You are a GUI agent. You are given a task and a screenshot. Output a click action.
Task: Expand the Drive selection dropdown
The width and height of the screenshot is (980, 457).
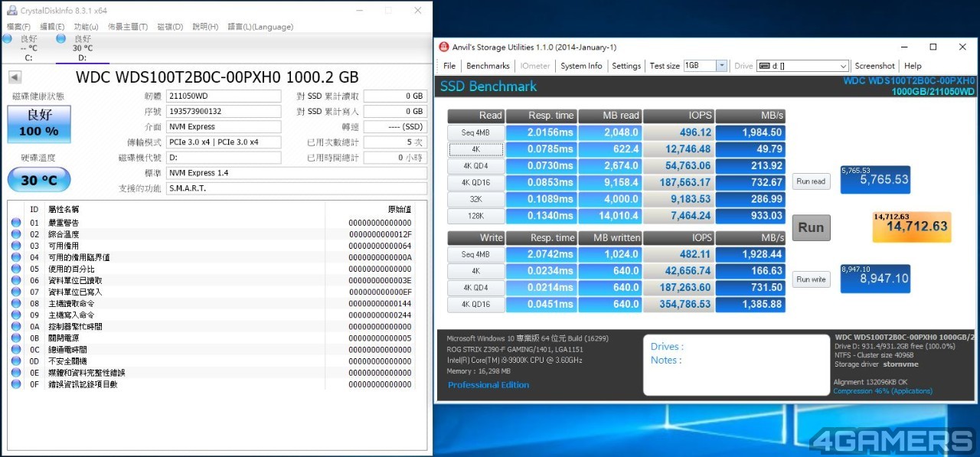click(844, 66)
